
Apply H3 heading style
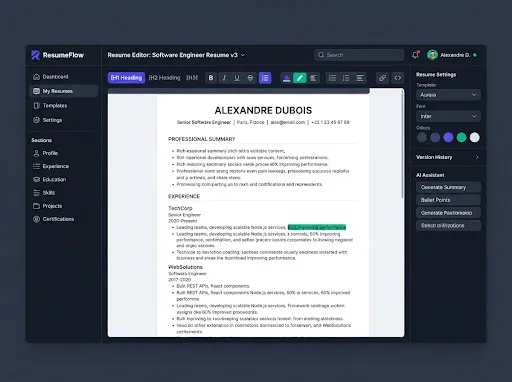192,78
